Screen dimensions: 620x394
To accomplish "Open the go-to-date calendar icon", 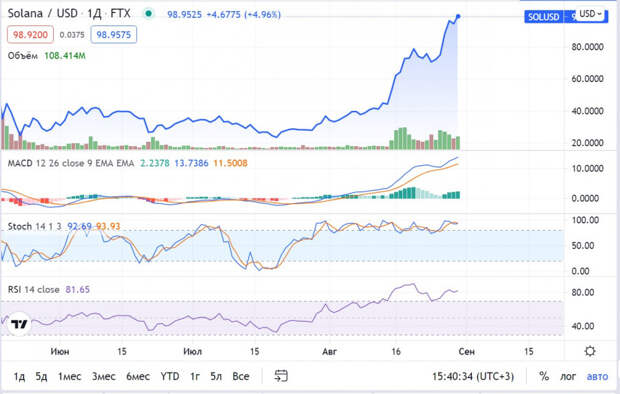I will pyautogui.click(x=281, y=376).
